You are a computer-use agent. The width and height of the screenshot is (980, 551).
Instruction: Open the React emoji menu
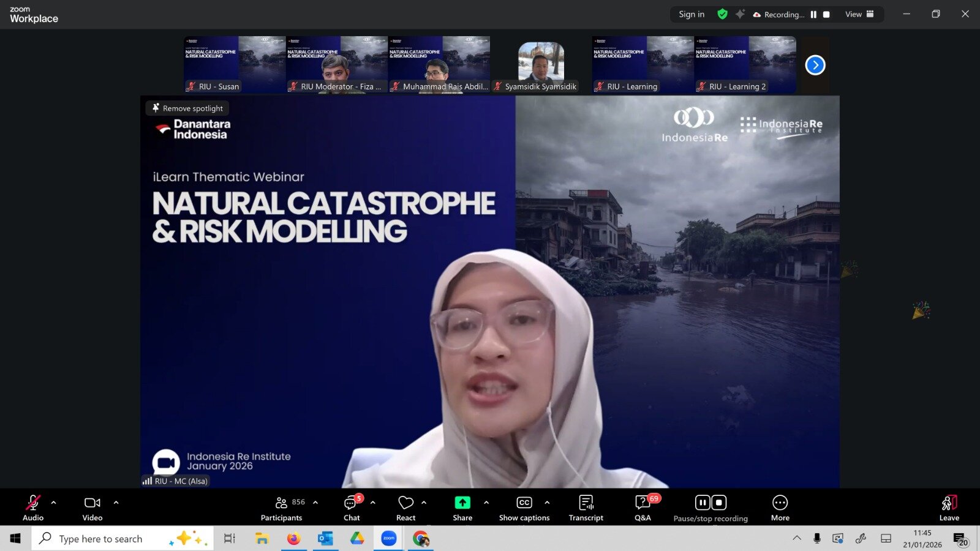point(405,508)
